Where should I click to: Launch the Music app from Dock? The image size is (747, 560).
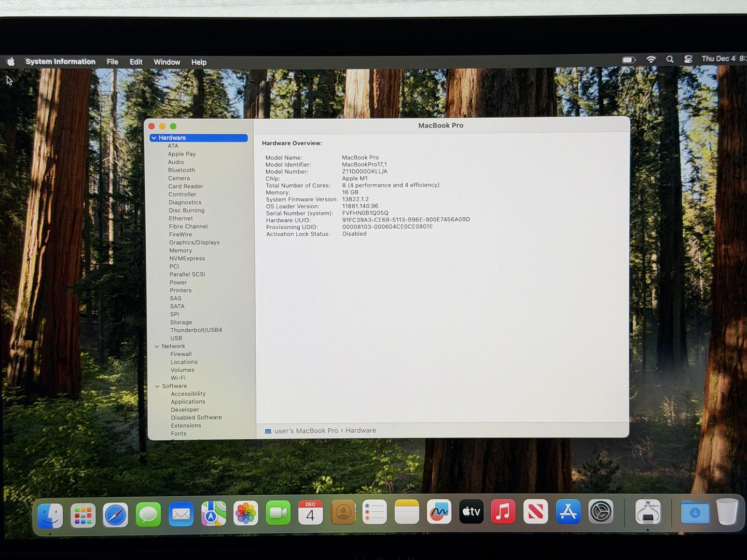click(x=503, y=512)
